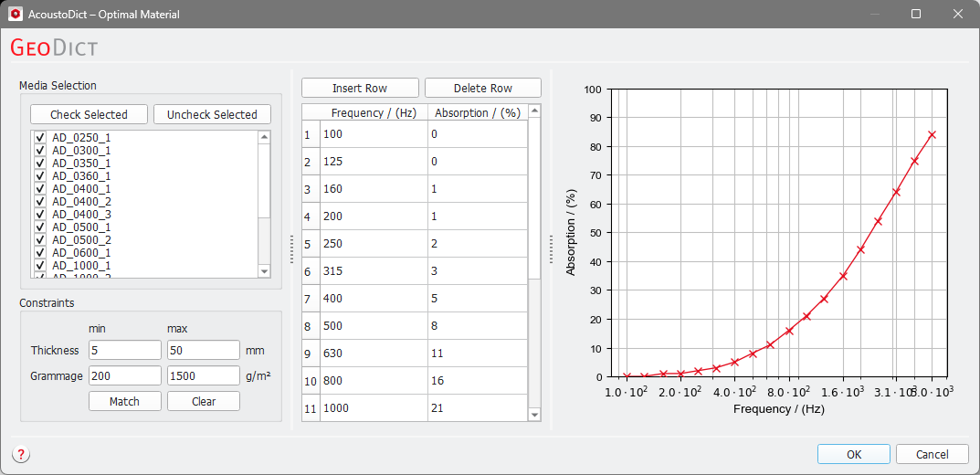Click the absorption cell with value 21

tap(478, 408)
